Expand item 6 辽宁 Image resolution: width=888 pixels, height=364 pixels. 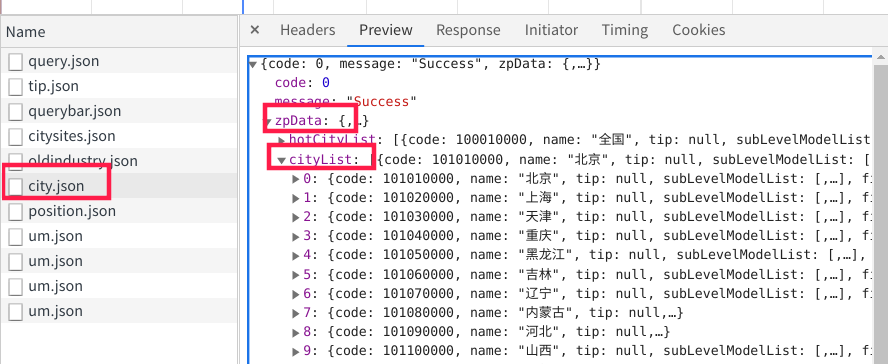click(x=296, y=294)
